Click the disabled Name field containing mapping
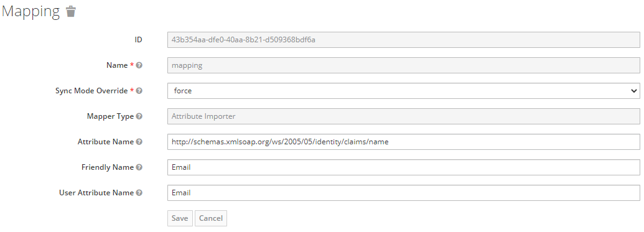This screenshot has width=644, height=232. [x=403, y=65]
